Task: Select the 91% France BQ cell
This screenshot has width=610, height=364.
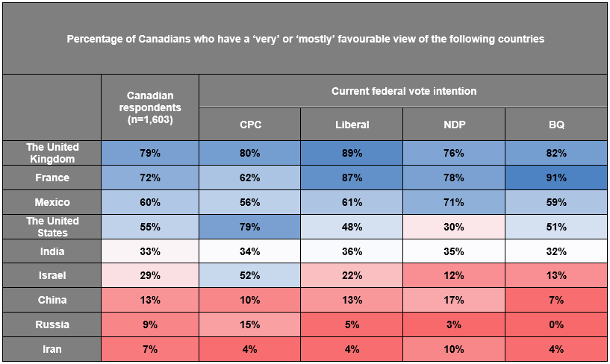Action: 556,178
